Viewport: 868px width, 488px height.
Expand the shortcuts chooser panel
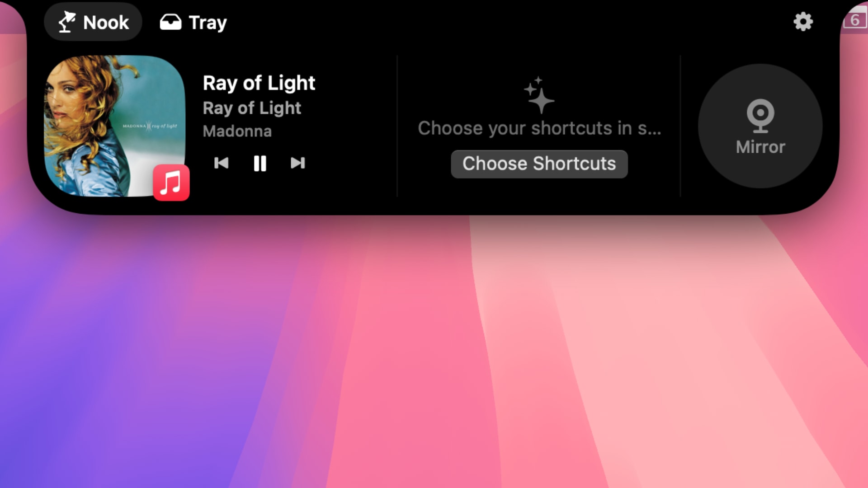click(538, 164)
